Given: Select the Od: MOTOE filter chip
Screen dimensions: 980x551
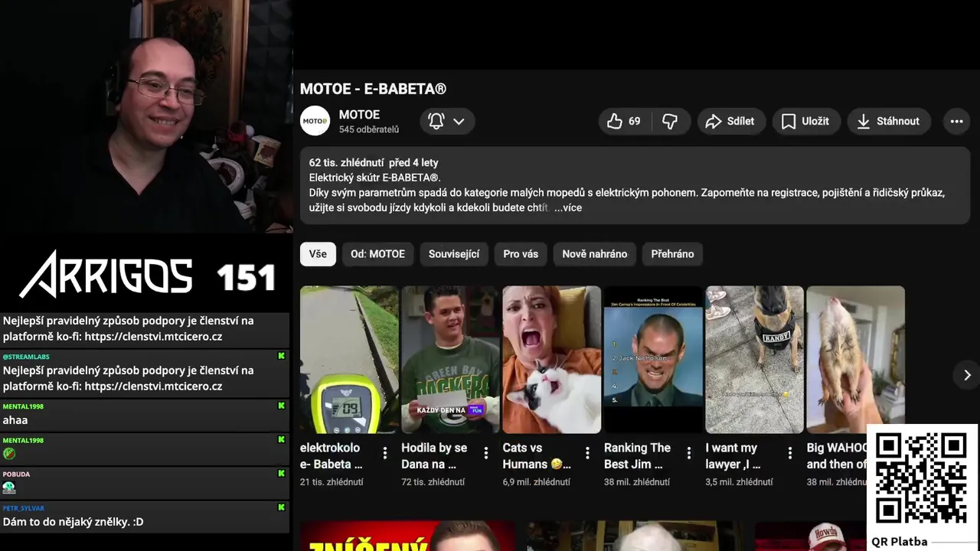Looking at the screenshot, I should [377, 254].
